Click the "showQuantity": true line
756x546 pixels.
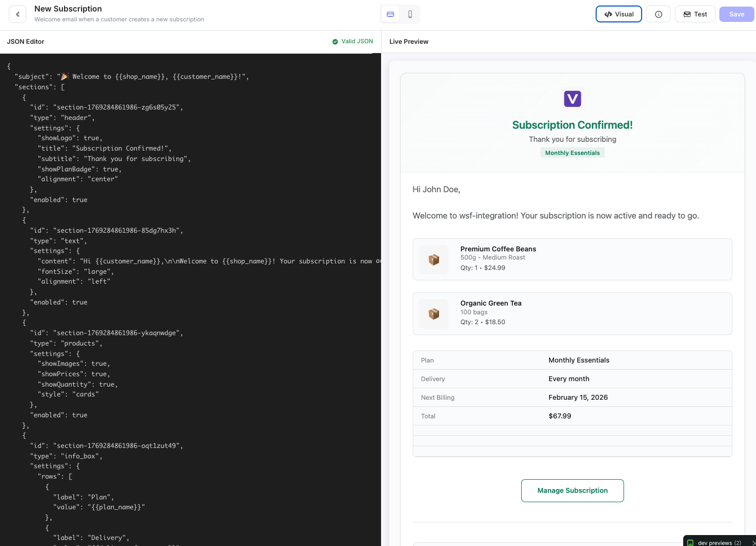point(78,384)
